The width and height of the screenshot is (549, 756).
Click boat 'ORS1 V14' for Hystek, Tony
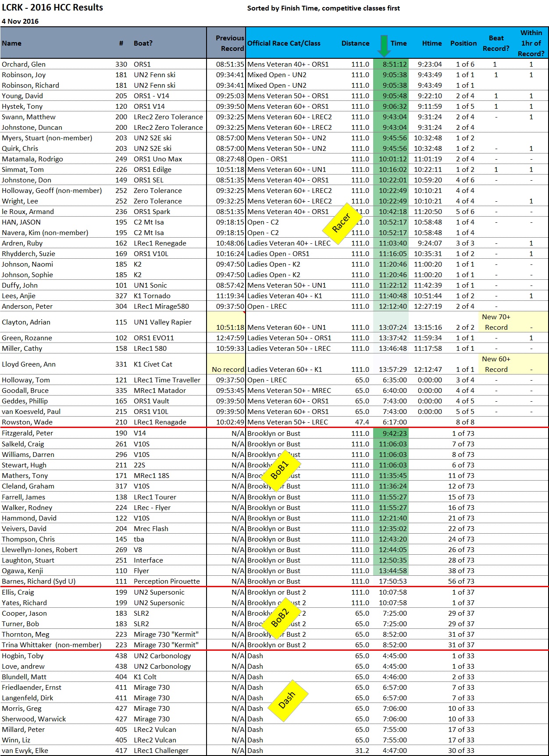[x=149, y=106]
